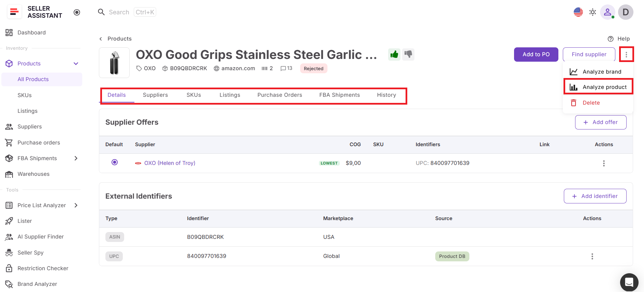Switch to the History tab
This screenshot has width=644, height=292.
(386, 95)
